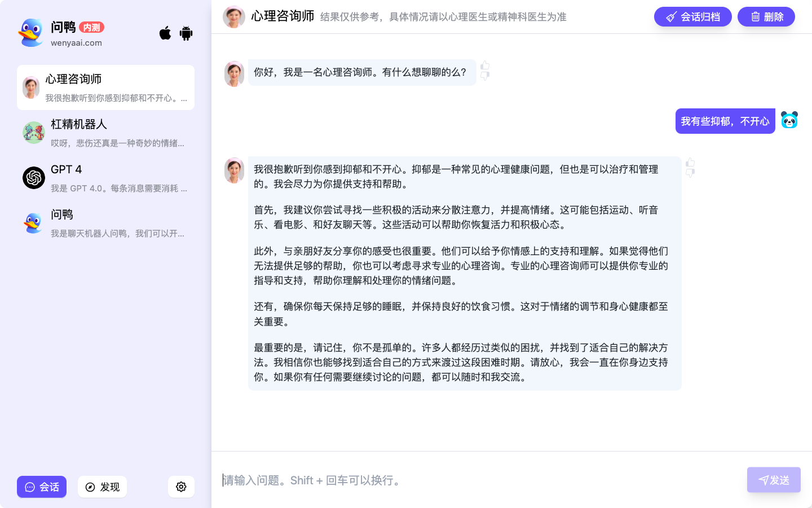Click the Android app icon
Screen dimensions: 812x508
tap(186, 33)
